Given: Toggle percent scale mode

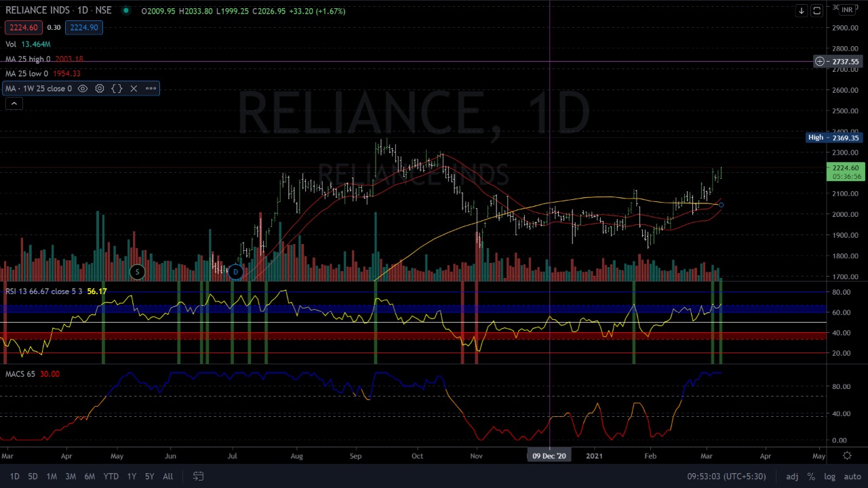Looking at the screenshot, I should 811,476.
